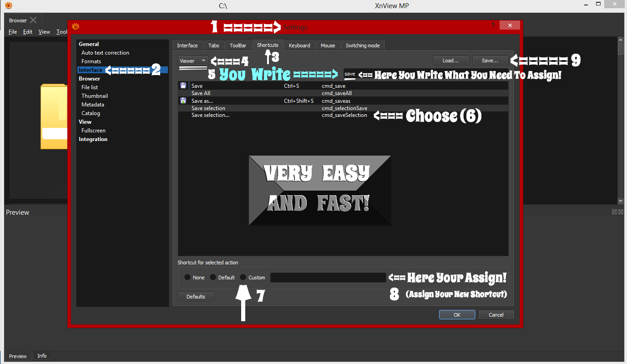Select the folder thumbnail in the Browser window
Image resolution: width=627 pixels, height=364 pixels.
click(54, 116)
